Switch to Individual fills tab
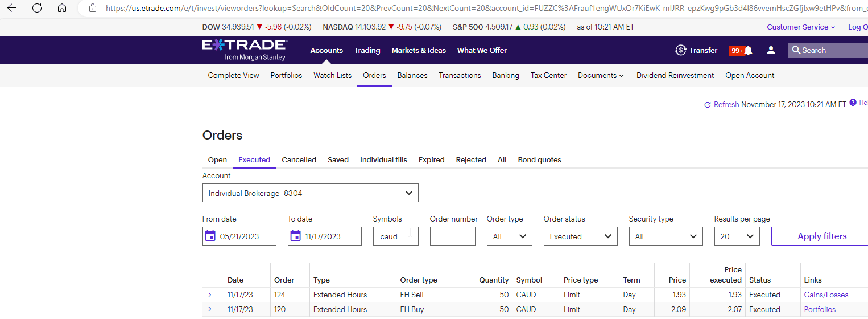868x319 pixels. (x=383, y=159)
